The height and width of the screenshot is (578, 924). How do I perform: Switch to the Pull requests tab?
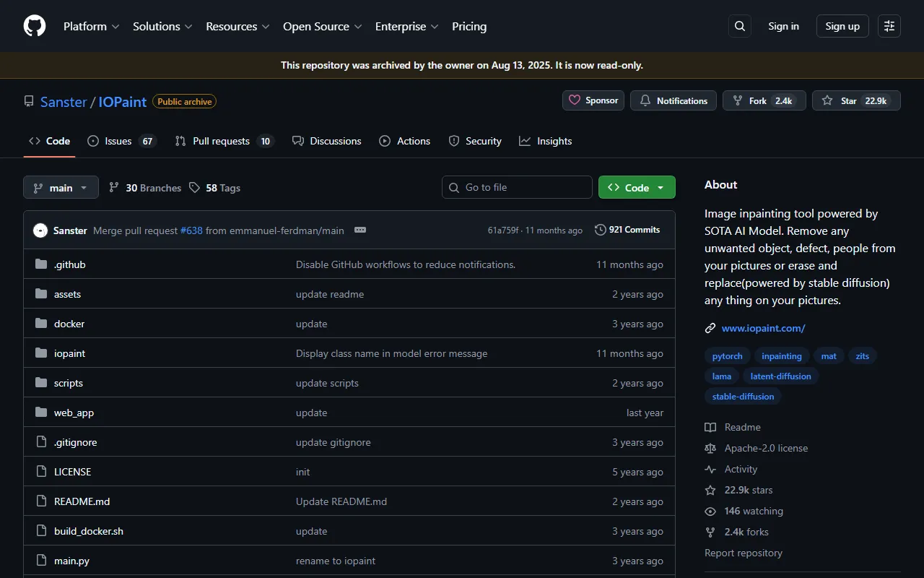click(224, 141)
